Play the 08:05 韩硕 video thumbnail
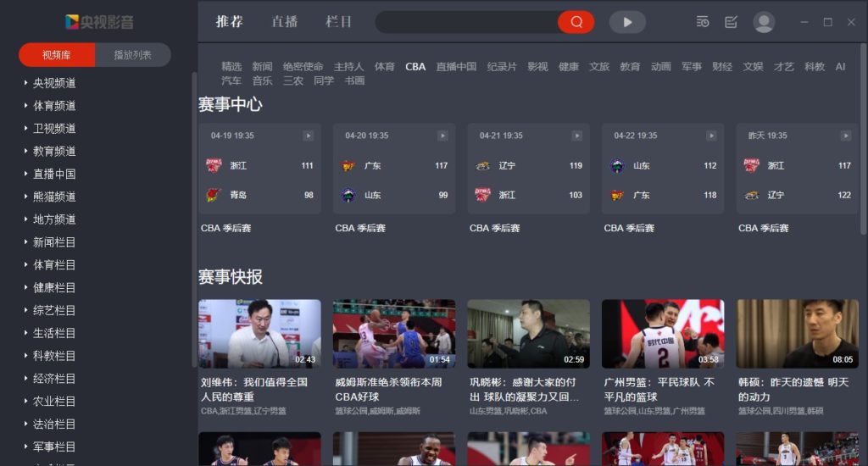This screenshot has height=466, width=868. pyautogui.click(x=798, y=334)
